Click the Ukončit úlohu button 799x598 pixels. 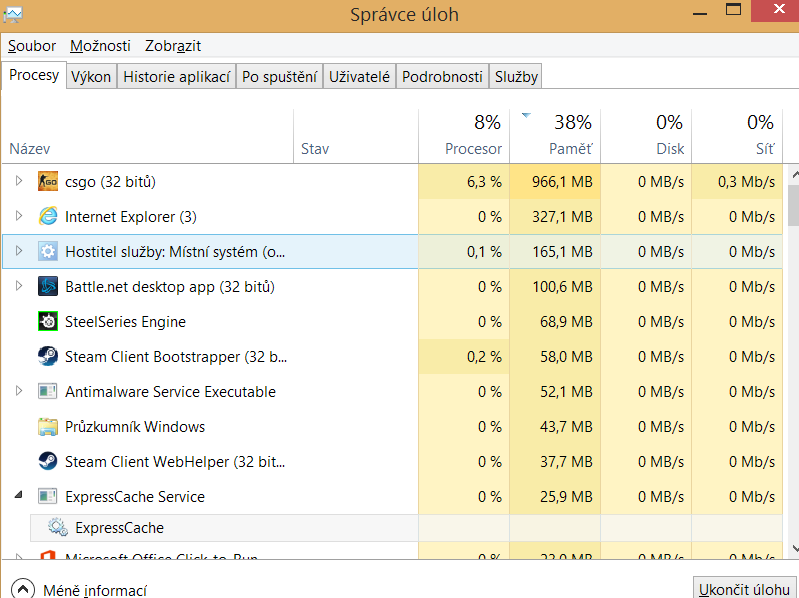point(745,588)
